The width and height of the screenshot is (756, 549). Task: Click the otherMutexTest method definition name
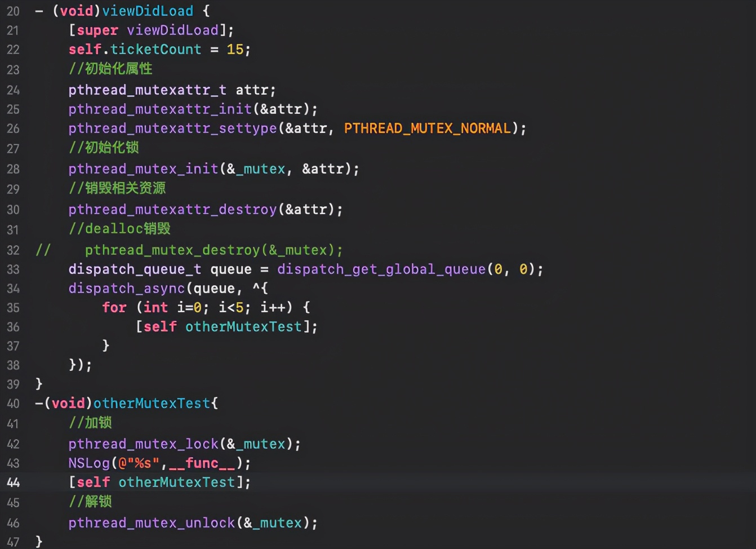point(152,403)
